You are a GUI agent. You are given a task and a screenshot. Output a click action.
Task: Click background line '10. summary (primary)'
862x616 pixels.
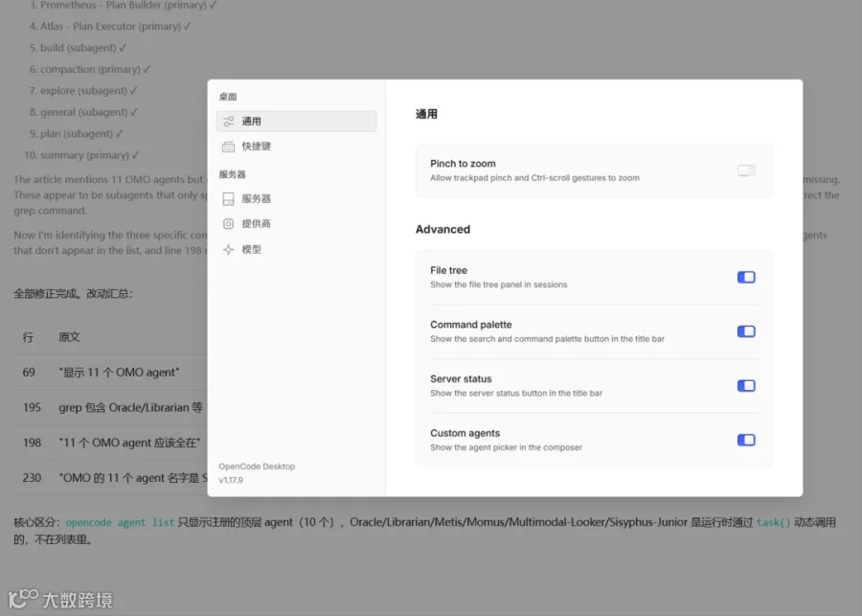click(81, 155)
